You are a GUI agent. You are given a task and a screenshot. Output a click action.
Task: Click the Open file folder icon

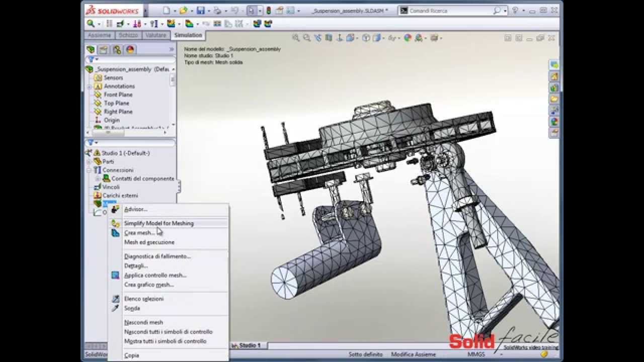[x=184, y=10]
